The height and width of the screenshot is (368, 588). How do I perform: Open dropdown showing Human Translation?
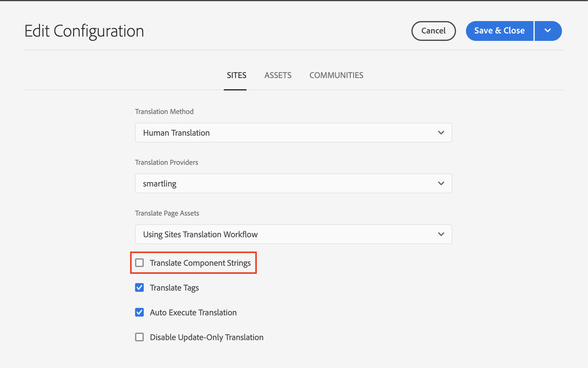[293, 133]
